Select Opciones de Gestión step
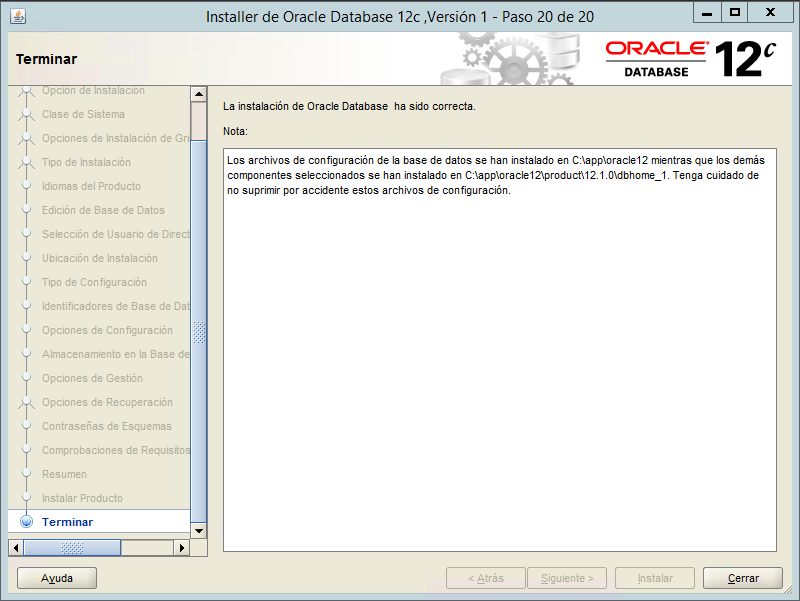Image resolution: width=800 pixels, height=601 pixels. tap(92, 378)
